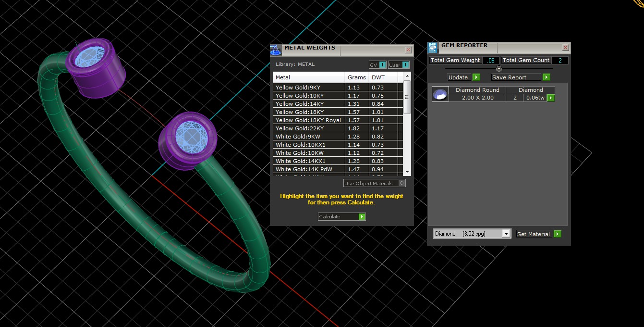Click green arrow beside Set Material

(x=557, y=234)
